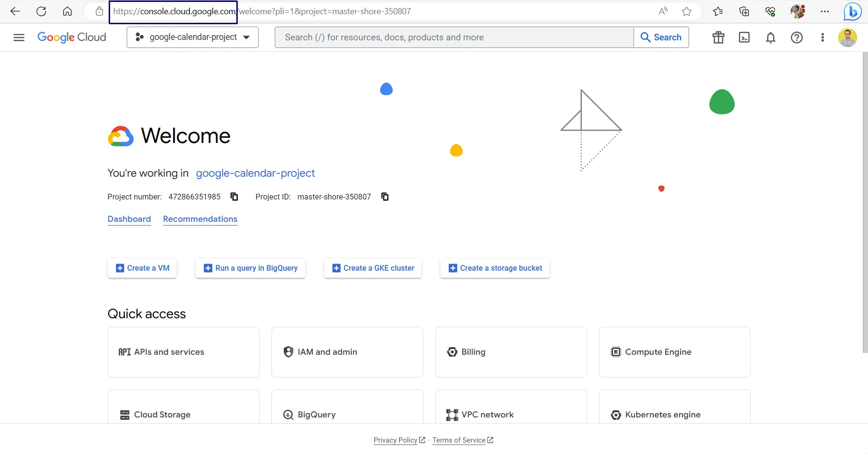Open the Terms of Service link
This screenshot has height=454, width=868.
(x=463, y=440)
